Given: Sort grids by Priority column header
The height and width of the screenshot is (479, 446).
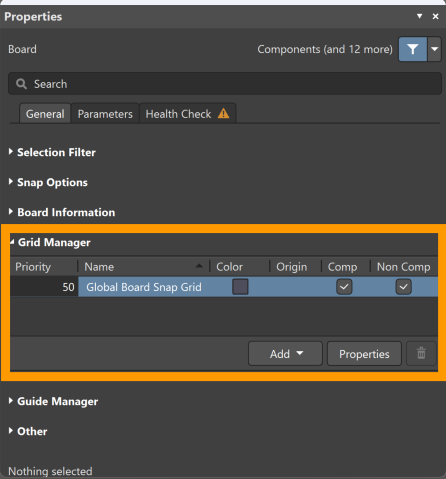Looking at the screenshot, I should pos(44,267).
